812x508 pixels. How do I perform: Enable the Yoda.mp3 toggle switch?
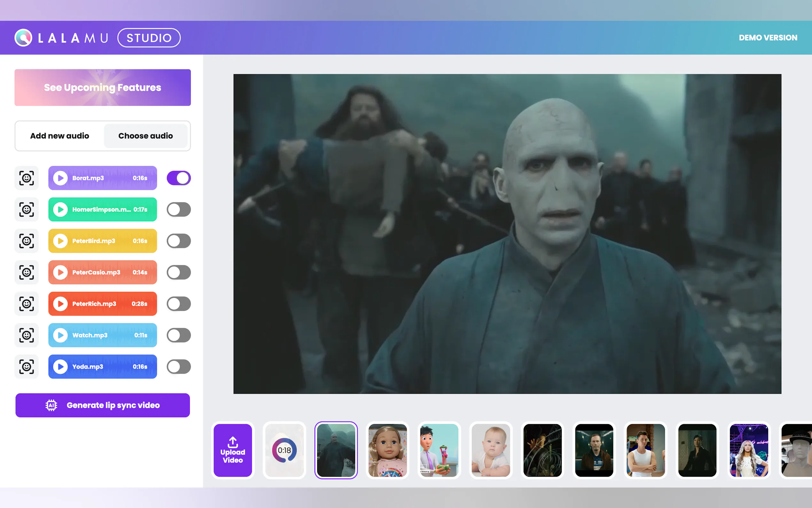tap(179, 367)
